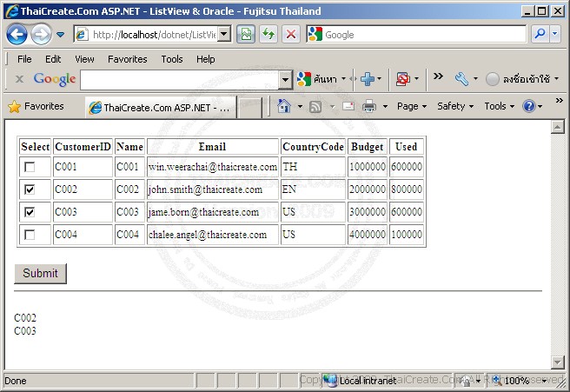Click the Home icon in command bar

click(284, 106)
